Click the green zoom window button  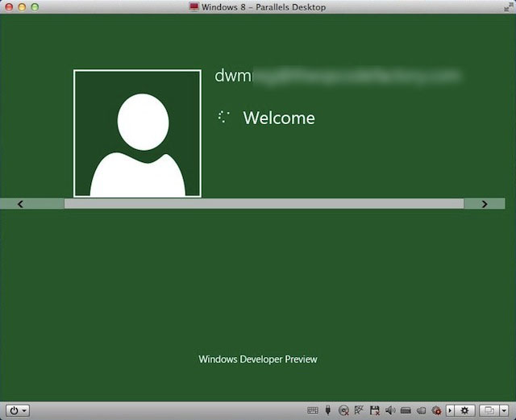[35, 6]
